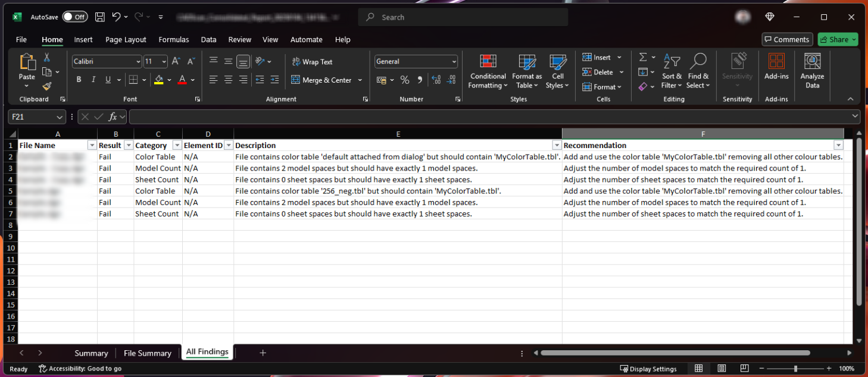Expand the General number format dropdown
The height and width of the screenshot is (377, 868).
(454, 61)
